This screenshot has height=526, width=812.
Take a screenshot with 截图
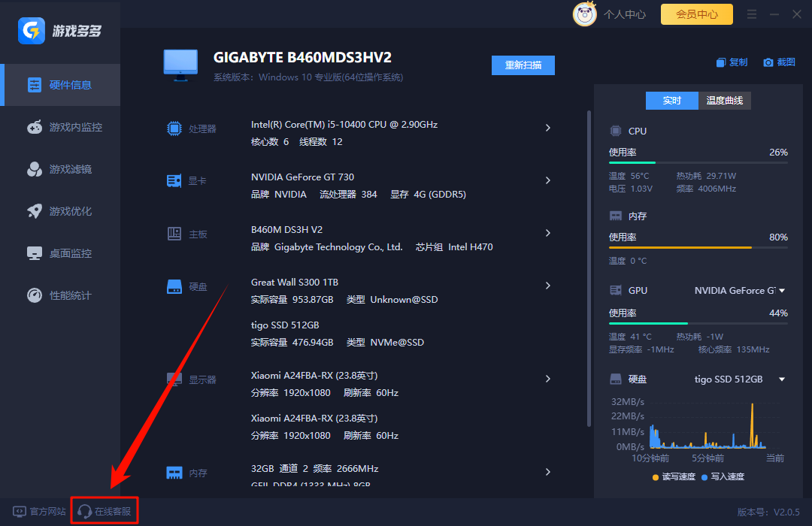[779, 62]
